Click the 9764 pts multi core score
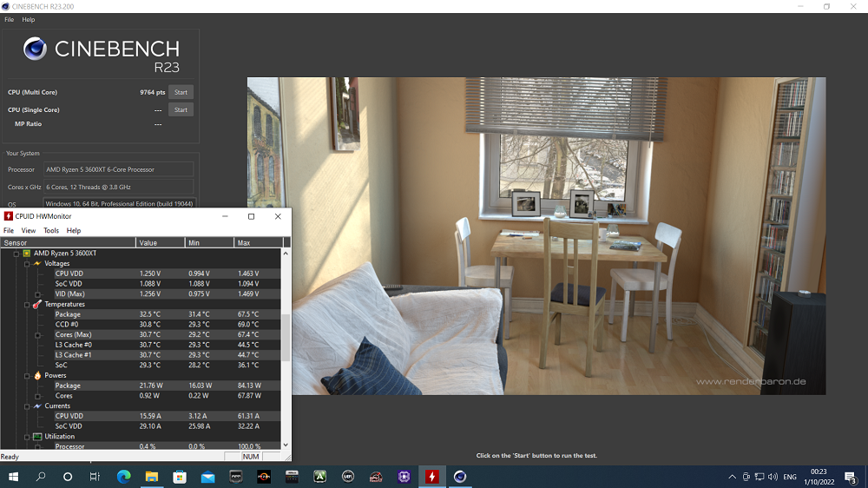Viewport: 868px width, 488px height. coord(152,93)
